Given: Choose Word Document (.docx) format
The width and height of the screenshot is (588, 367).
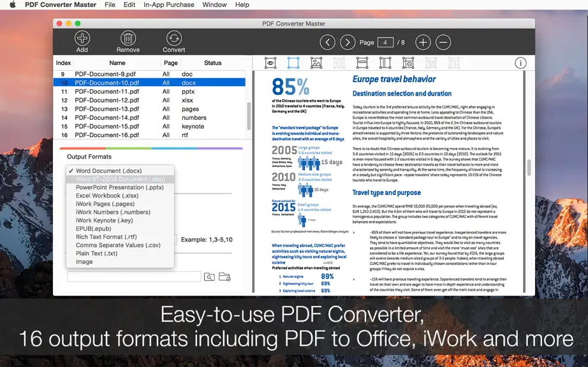Looking at the screenshot, I should pos(120,171).
